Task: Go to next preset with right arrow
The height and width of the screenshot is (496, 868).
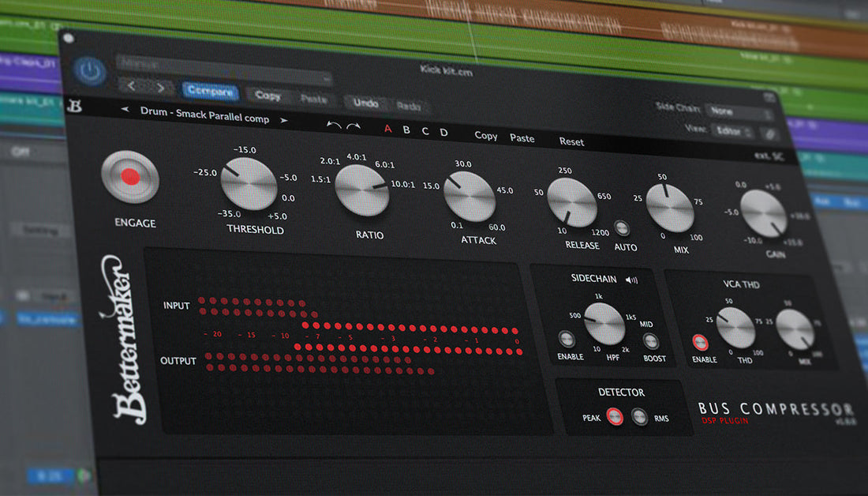Action: pos(284,120)
